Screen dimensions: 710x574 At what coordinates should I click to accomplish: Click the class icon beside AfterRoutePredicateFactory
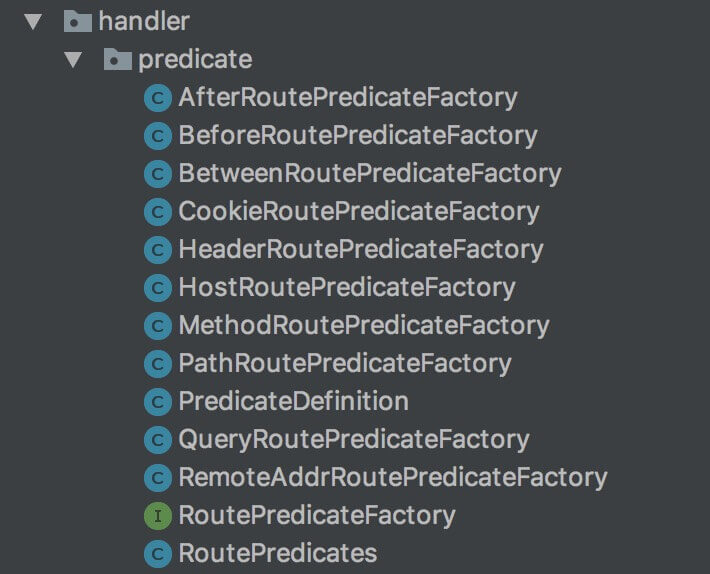coord(157,98)
